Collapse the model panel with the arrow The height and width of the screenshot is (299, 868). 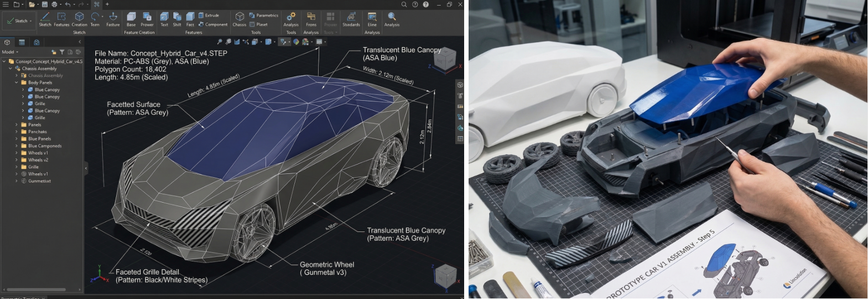pyautogui.click(x=80, y=42)
